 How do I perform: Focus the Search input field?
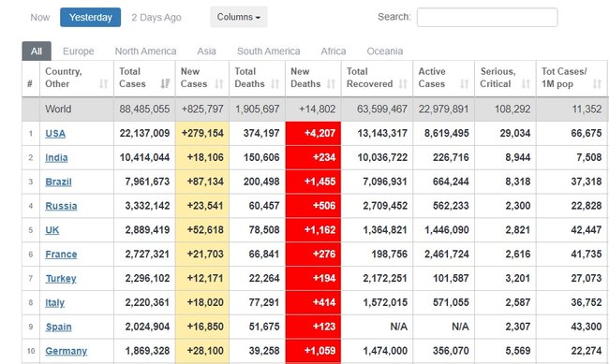(487, 18)
